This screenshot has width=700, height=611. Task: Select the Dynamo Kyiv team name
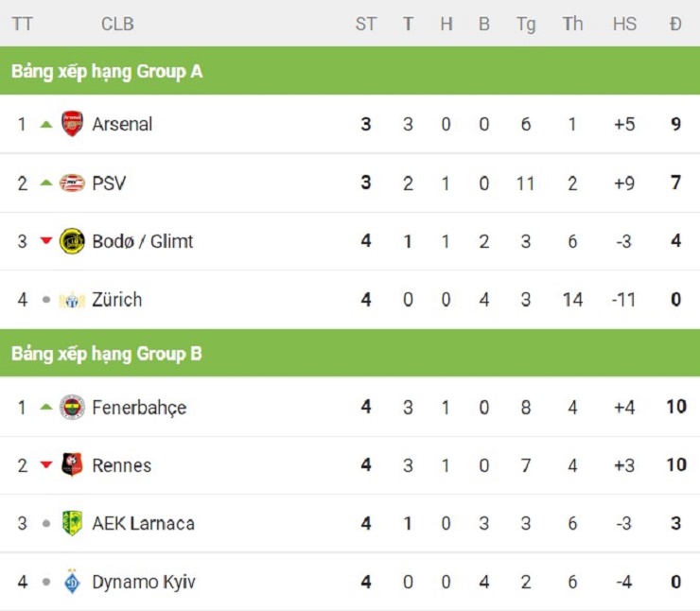[x=144, y=582]
